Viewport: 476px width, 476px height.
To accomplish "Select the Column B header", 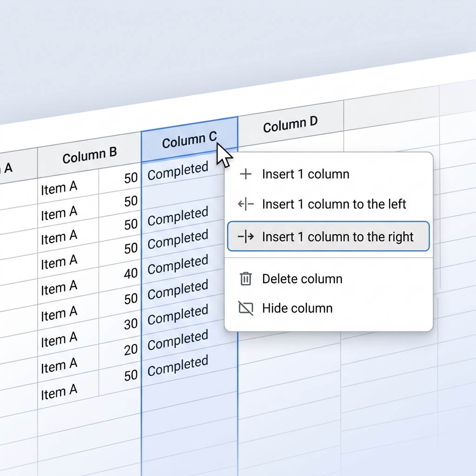I will click(x=90, y=155).
